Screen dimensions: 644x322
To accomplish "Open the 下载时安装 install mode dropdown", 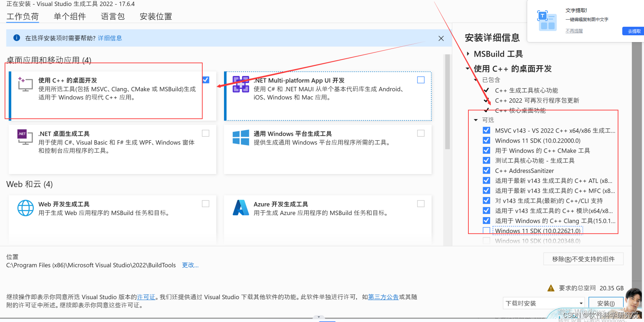I will (x=544, y=303).
